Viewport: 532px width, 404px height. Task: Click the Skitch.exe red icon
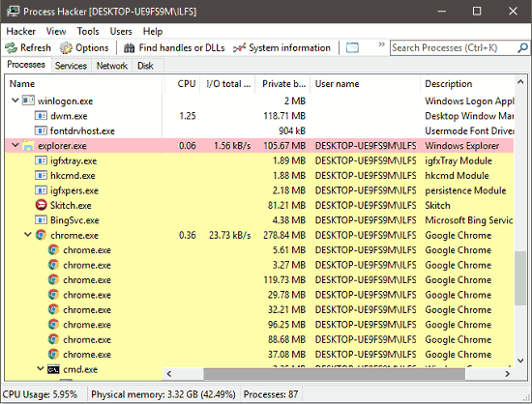pyautogui.click(x=41, y=205)
